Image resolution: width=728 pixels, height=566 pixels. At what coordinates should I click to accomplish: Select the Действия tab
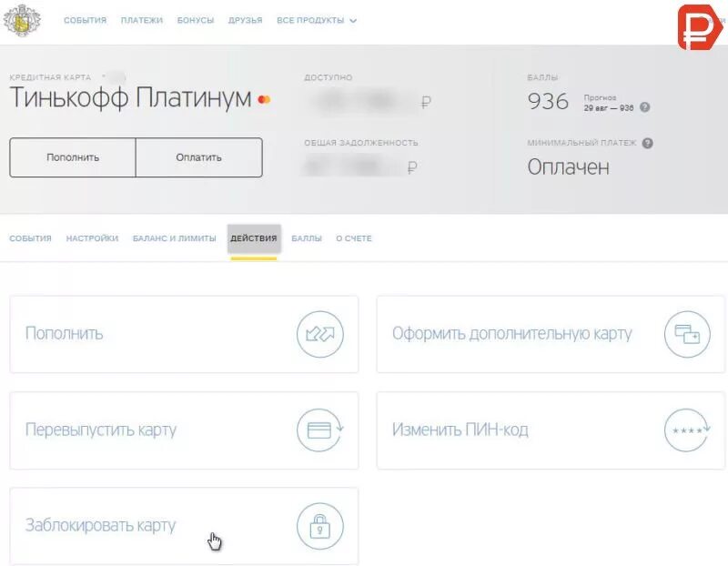point(254,238)
